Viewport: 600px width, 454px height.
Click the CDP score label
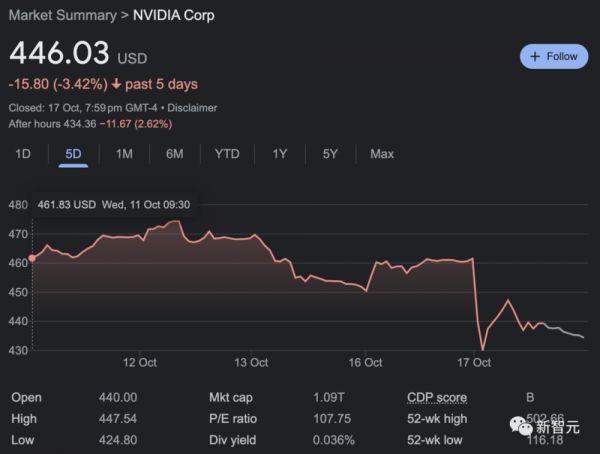coord(437,397)
